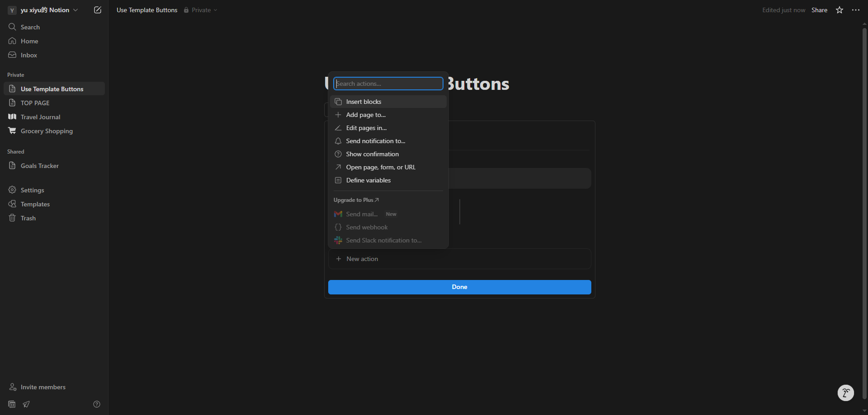Click the Private section header in sidebar

[16, 75]
